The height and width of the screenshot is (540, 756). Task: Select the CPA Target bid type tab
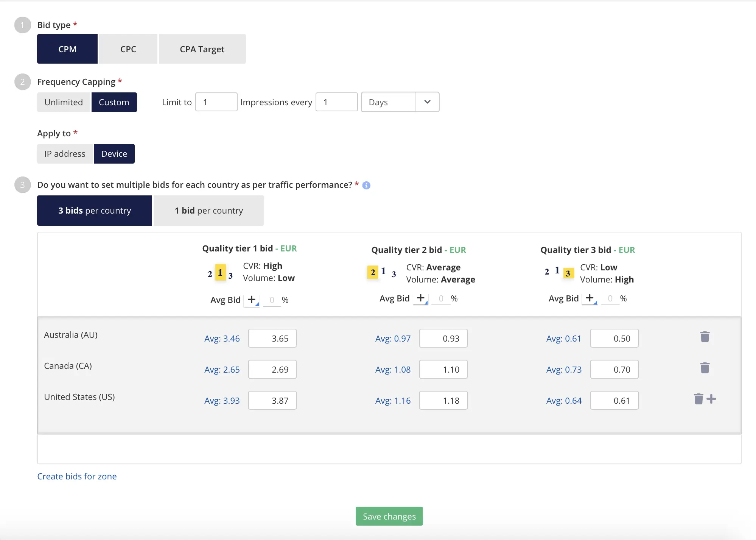(x=201, y=48)
